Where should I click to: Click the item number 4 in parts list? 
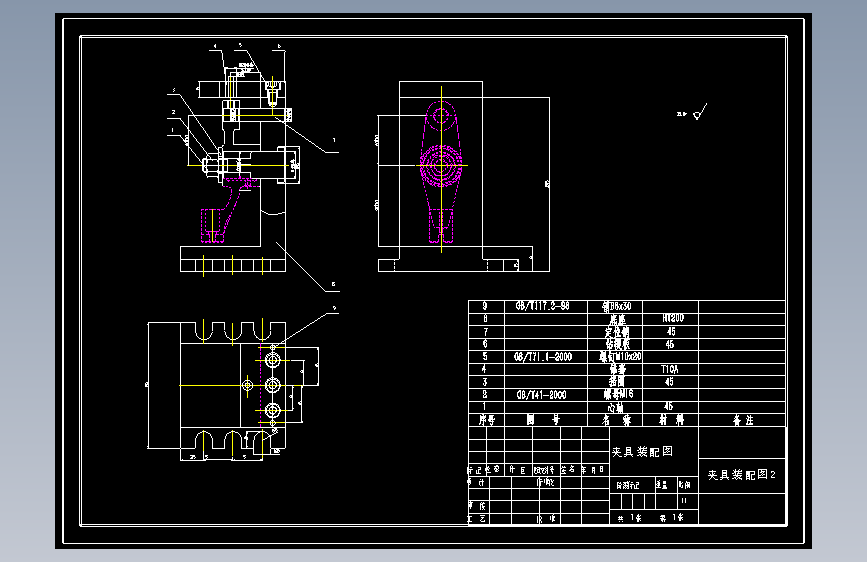click(484, 368)
